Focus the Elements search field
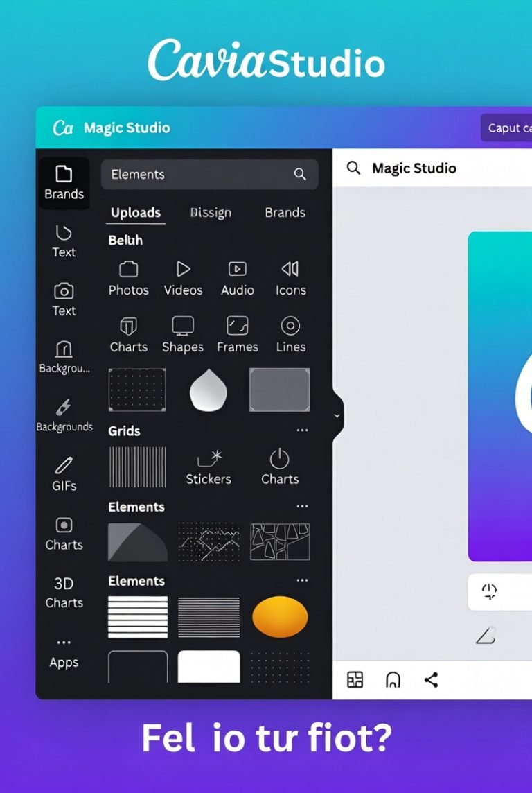 [210, 175]
